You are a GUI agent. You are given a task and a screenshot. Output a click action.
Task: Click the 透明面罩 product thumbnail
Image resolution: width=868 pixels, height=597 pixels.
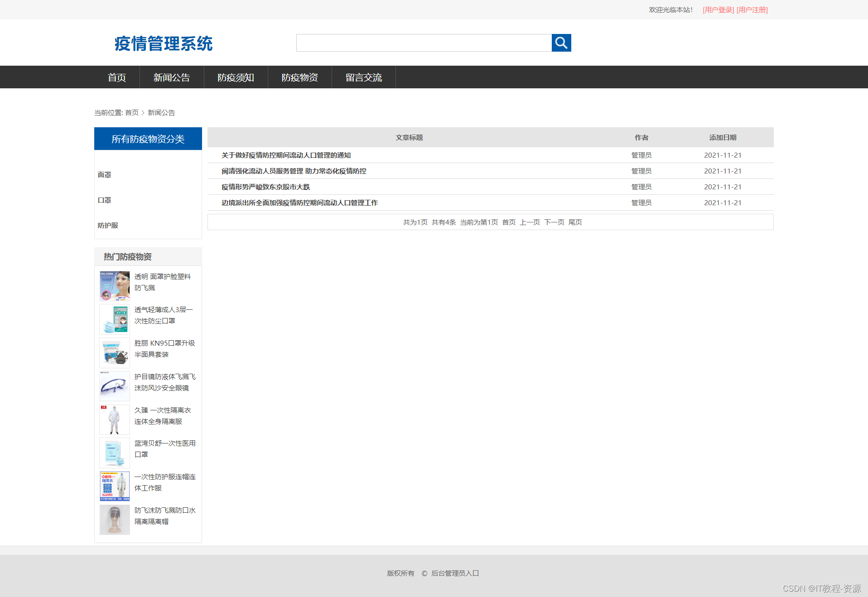(x=115, y=286)
